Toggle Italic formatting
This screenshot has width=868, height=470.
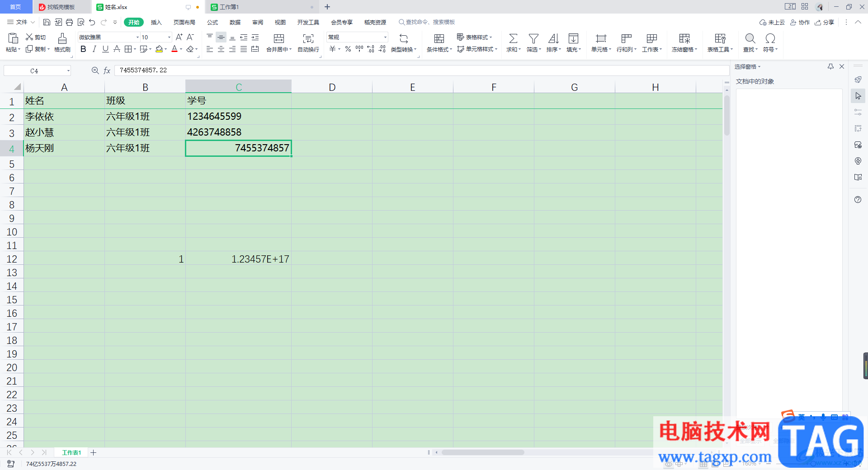coord(94,49)
